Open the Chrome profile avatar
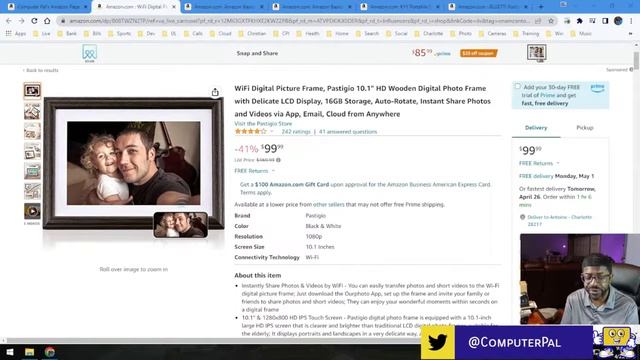Viewport: 640px width, 360px height. pyautogui.click(x=618, y=21)
